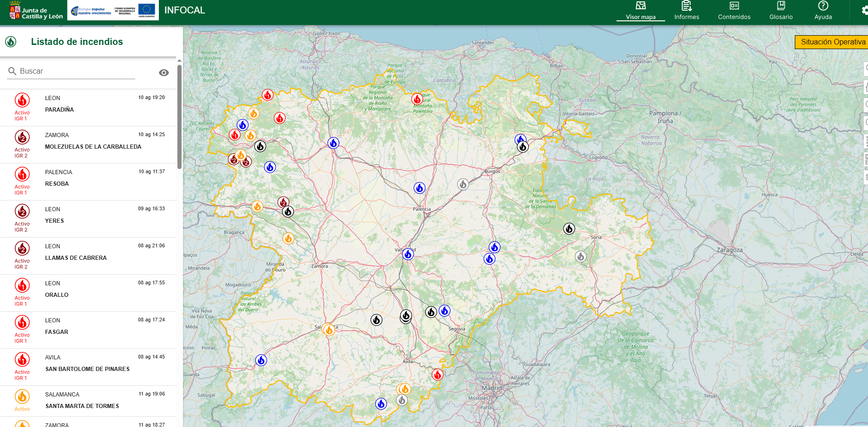
Task: Select the blue fire marker at Valladolid
Action: click(x=408, y=254)
